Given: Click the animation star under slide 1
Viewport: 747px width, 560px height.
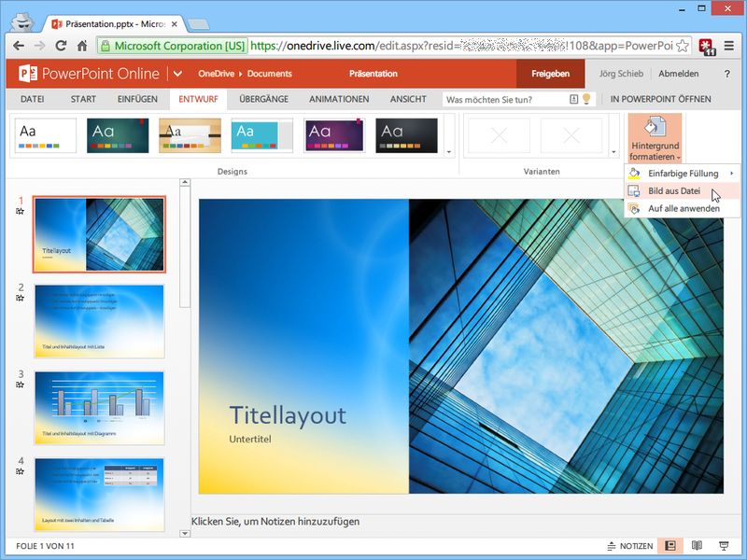Looking at the screenshot, I should 20,212.
